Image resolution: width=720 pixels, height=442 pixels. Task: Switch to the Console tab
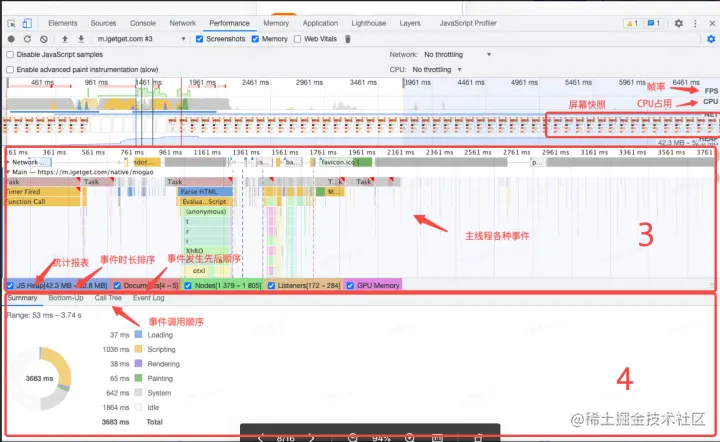(143, 23)
